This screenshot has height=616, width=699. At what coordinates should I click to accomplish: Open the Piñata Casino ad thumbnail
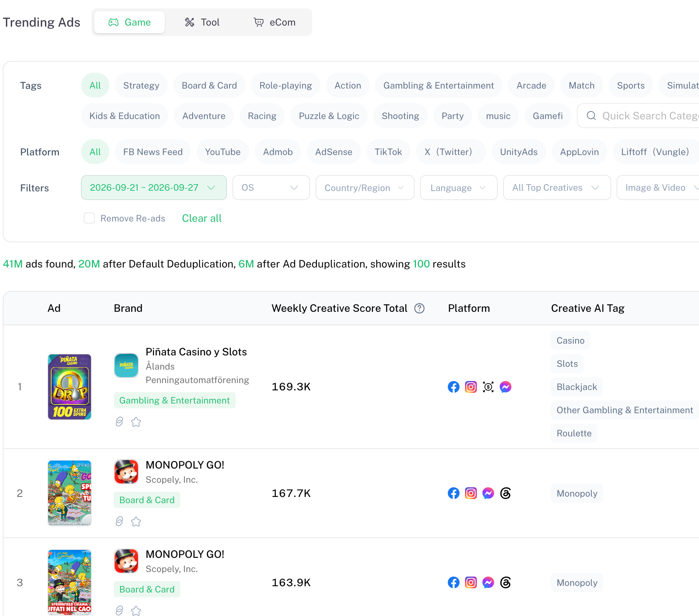tap(69, 387)
